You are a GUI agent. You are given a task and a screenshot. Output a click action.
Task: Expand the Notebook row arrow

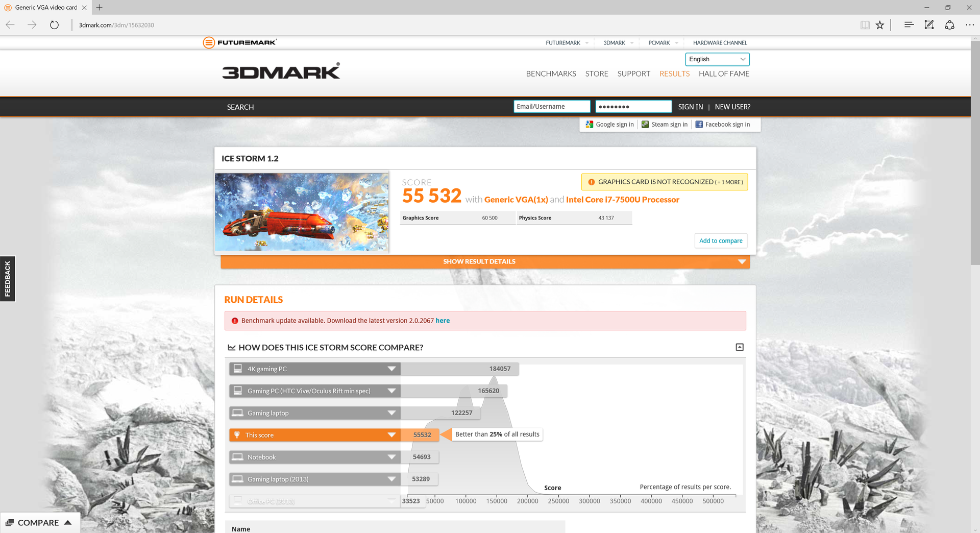[391, 457]
